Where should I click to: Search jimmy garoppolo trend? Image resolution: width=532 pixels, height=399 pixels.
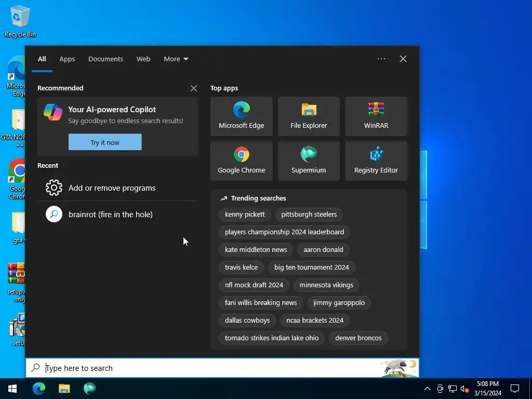(x=339, y=302)
